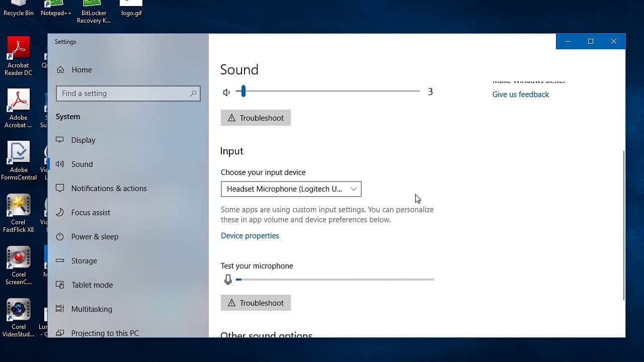Minimize the Settings window
The height and width of the screenshot is (362, 644).
pyautogui.click(x=568, y=42)
